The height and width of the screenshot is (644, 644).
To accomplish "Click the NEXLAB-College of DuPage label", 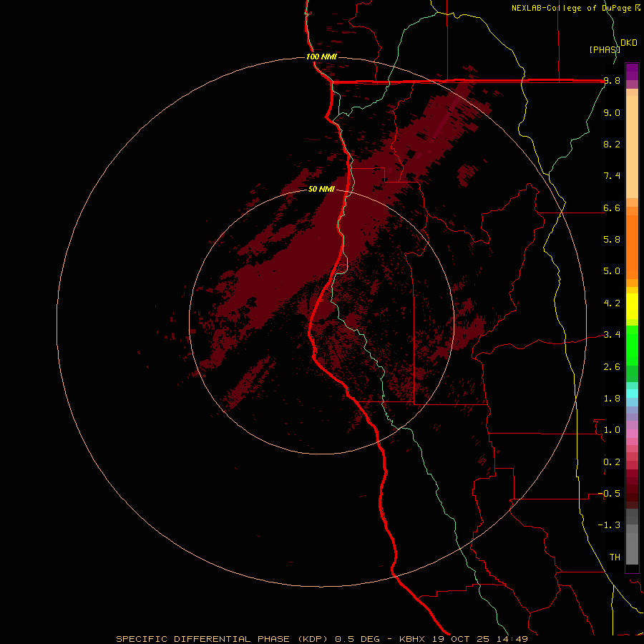I will [x=572, y=8].
